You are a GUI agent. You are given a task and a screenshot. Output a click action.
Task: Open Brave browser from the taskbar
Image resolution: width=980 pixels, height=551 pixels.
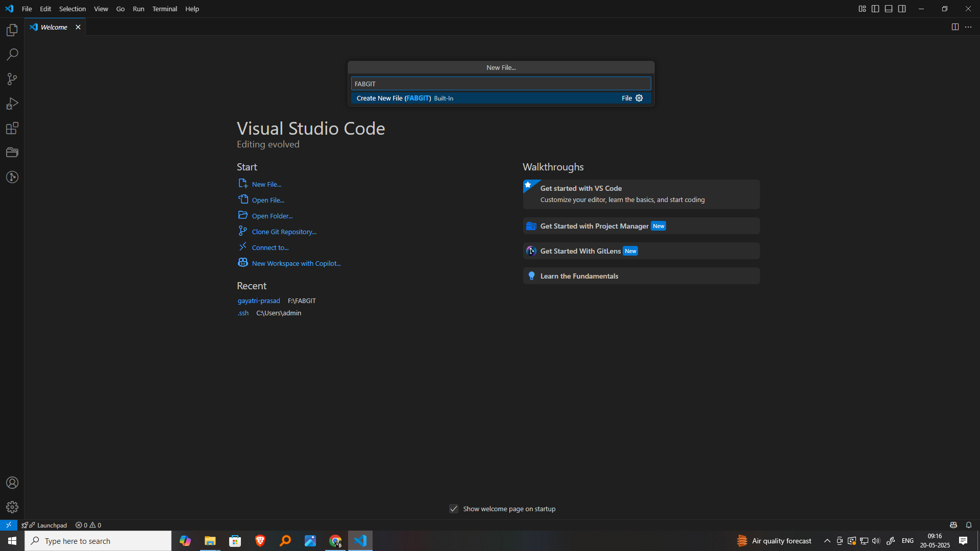tap(260, 541)
